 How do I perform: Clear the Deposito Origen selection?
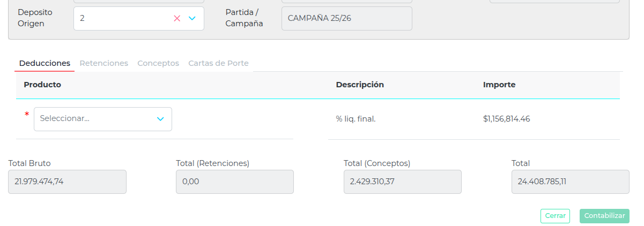177,18
